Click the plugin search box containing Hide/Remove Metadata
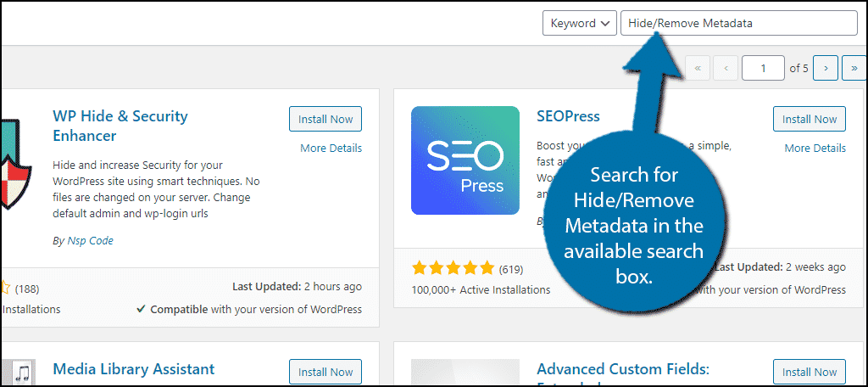 click(x=739, y=23)
